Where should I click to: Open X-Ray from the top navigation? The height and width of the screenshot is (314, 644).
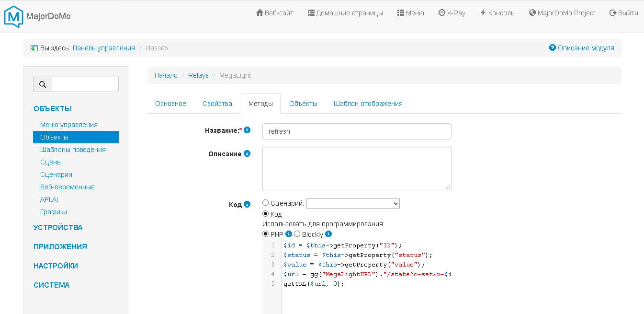pyautogui.click(x=452, y=13)
